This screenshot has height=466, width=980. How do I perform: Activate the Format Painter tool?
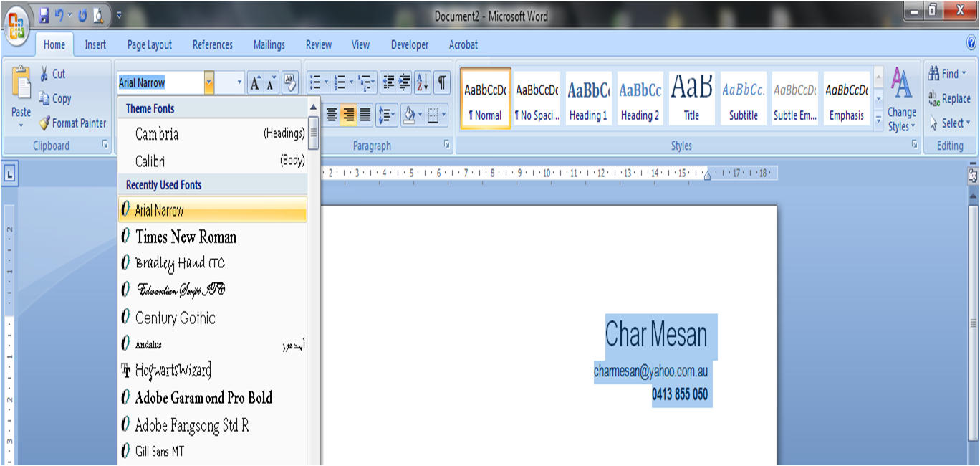pyautogui.click(x=72, y=123)
